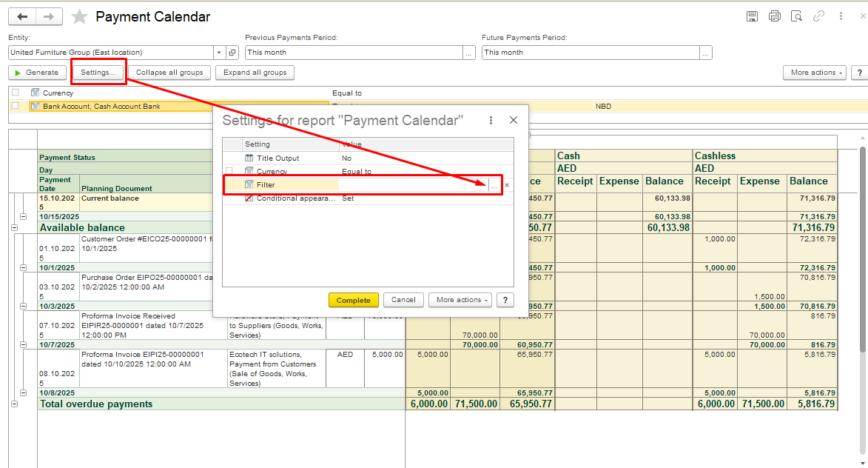868x468 pixels.
Task: Tick the Bank Account filter checkbox
Action: 16,106
